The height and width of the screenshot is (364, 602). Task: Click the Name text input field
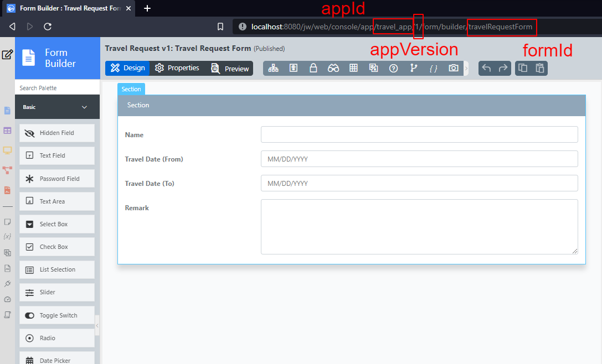(x=419, y=134)
